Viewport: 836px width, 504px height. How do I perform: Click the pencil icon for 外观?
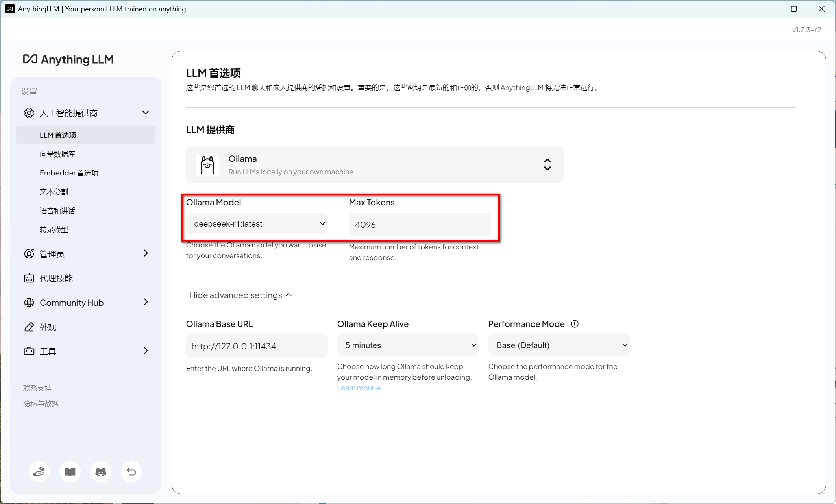pyautogui.click(x=29, y=327)
